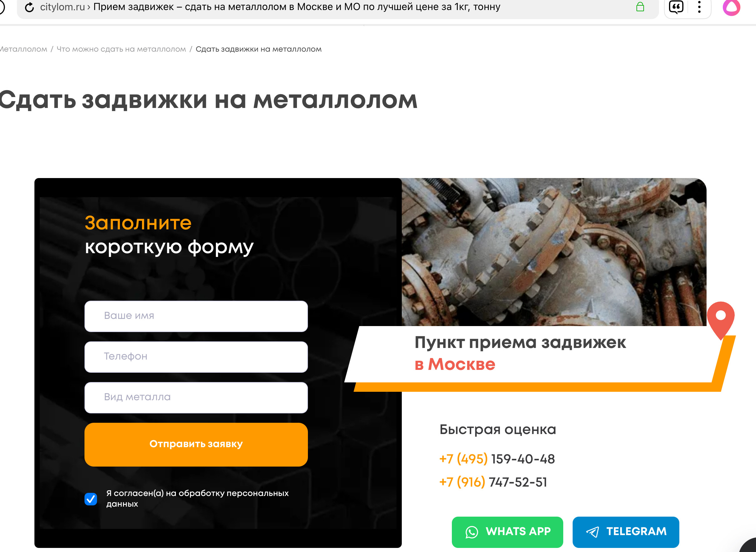This screenshot has width=756, height=552.
Task: Open the three-dot browser menu
Action: [699, 7]
